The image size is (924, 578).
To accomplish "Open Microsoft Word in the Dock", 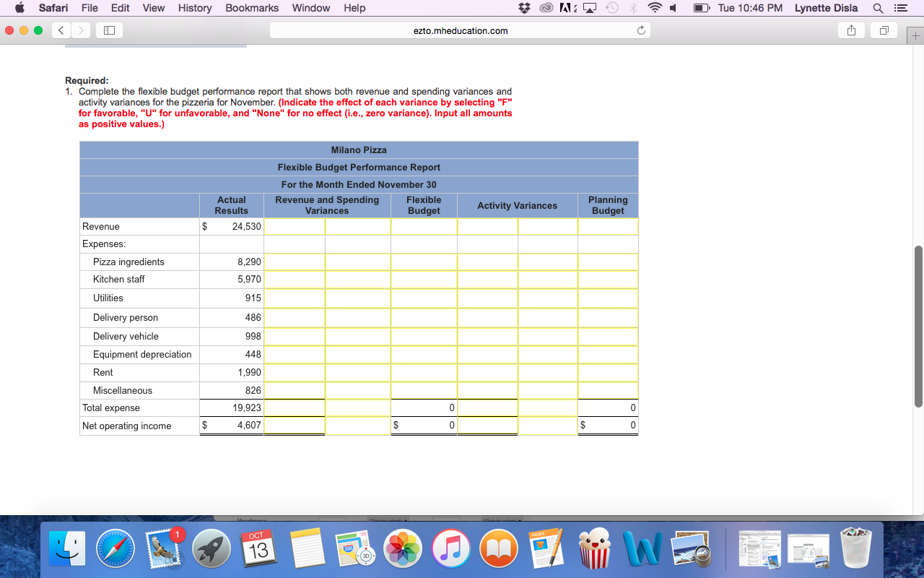I will click(642, 548).
